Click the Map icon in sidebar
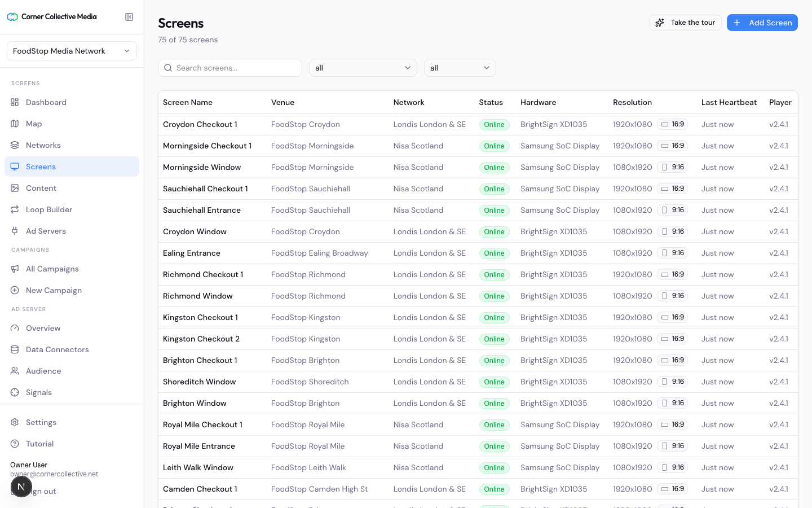This screenshot has width=812, height=508. pos(15,124)
